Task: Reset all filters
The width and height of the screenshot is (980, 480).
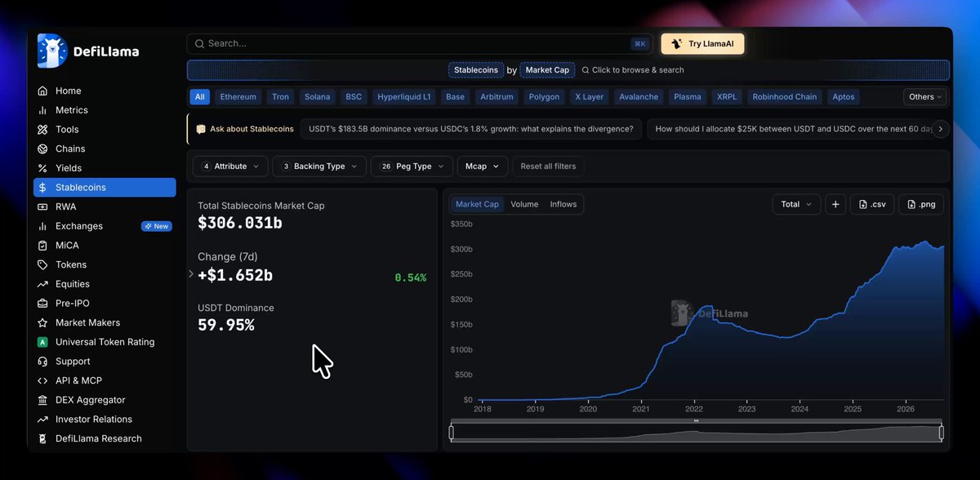Action: pos(548,167)
